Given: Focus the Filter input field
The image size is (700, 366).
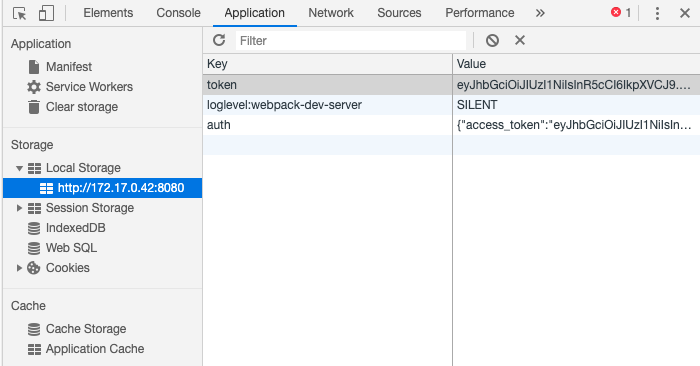Looking at the screenshot, I should pos(350,41).
